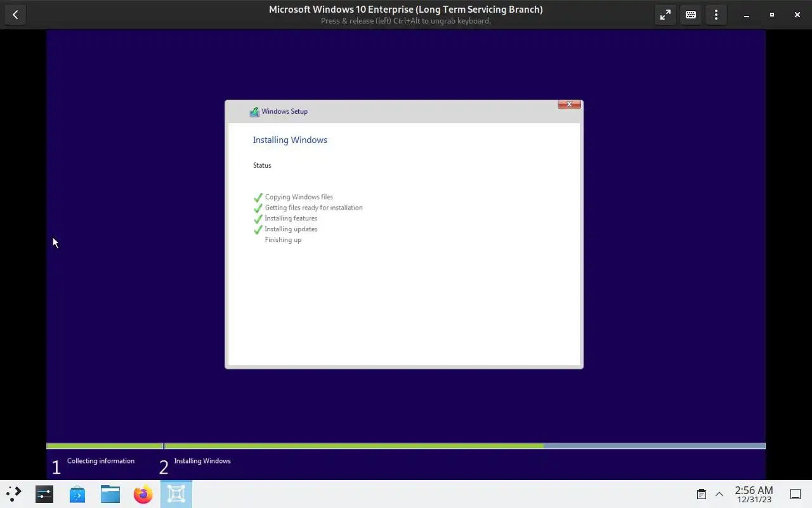Viewport: 812px width, 508px height.
Task: Click 'Copying Windows files' status line
Action: (299, 197)
